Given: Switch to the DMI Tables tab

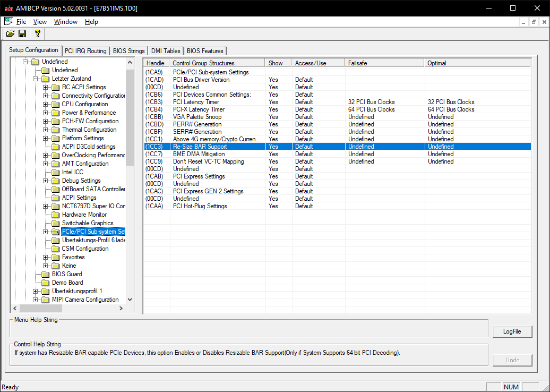Looking at the screenshot, I should (x=166, y=51).
